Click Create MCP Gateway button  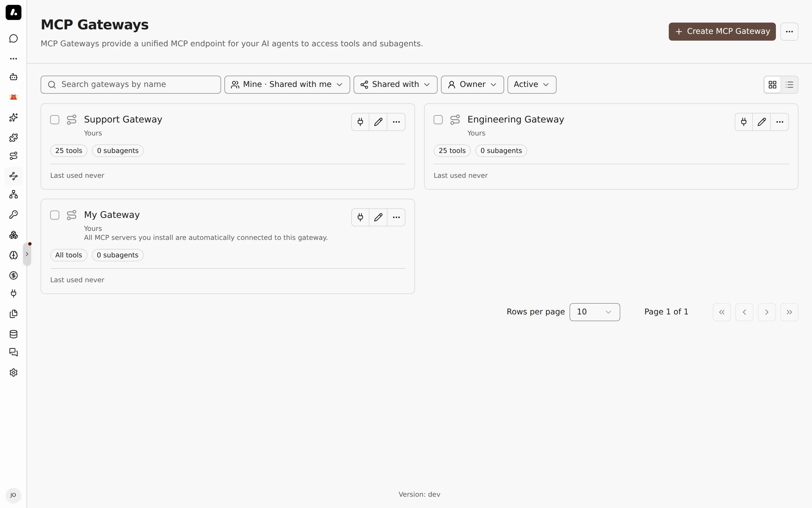click(722, 32)
